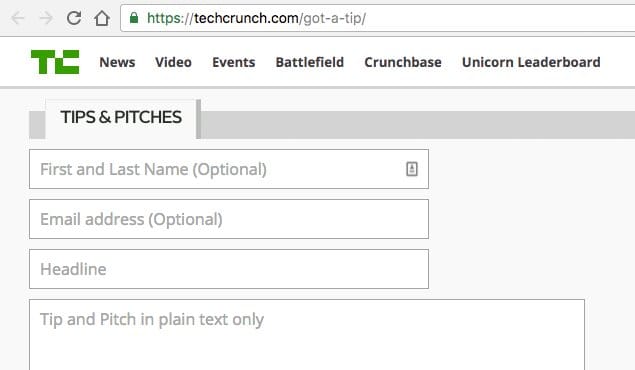635x370 pixels.
Task: Go to the Events section
Action: click(x=234, y=62)
